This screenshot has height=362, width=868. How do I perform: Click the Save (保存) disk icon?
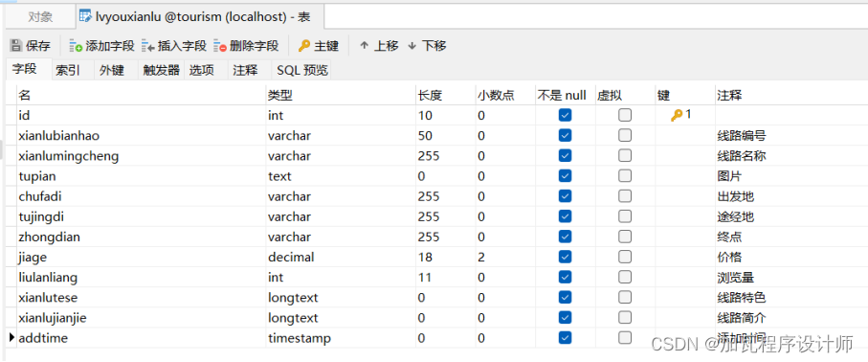coord(16,45)
